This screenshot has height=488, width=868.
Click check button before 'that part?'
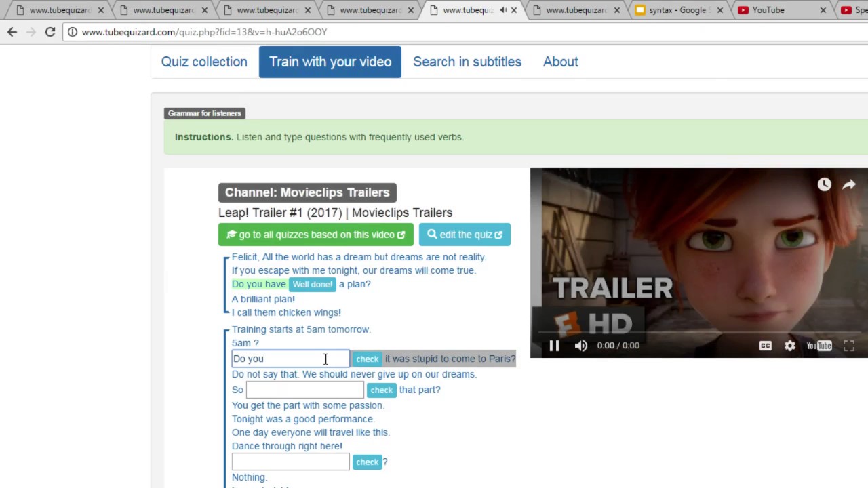[x=381, y=390]
